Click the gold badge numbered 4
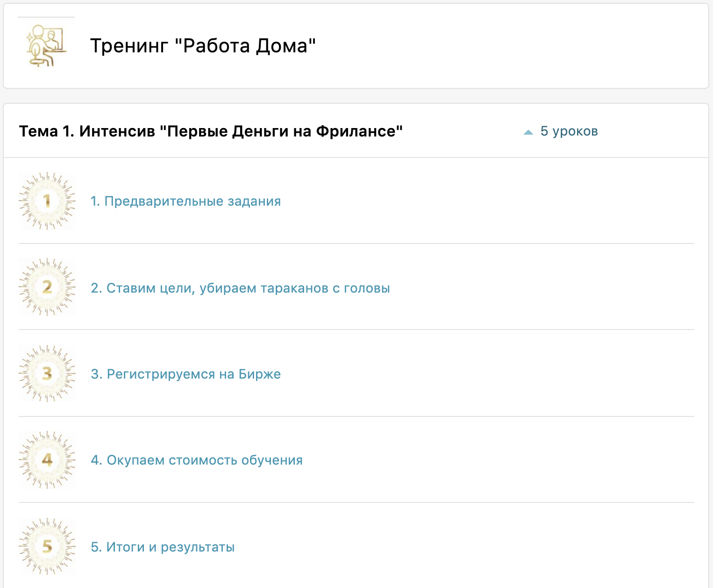The height and width of the screenshot is (588, 713). coord(47,460)
